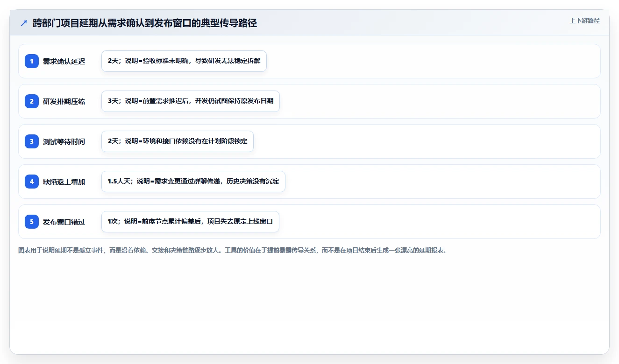Open the 验收标准未明确 detail chip
The height and width of the screenshot is (364, 619).
(184, 61)
